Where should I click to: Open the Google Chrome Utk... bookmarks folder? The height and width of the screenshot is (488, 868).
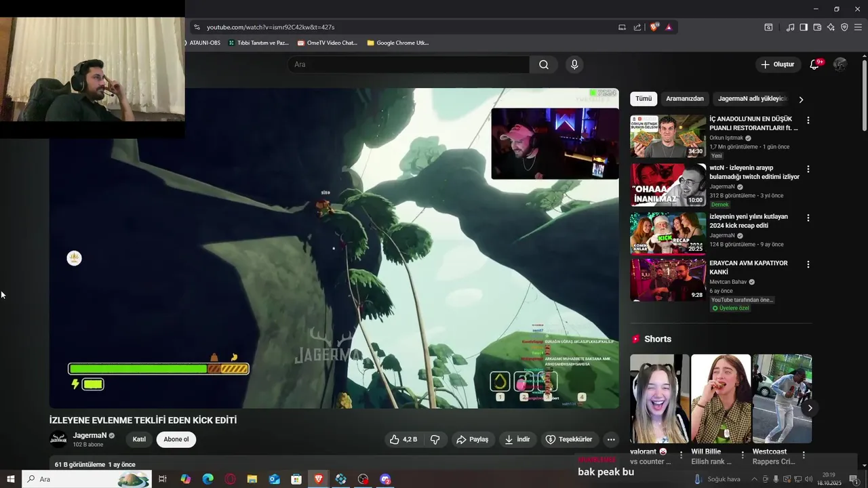click(397, 43)
